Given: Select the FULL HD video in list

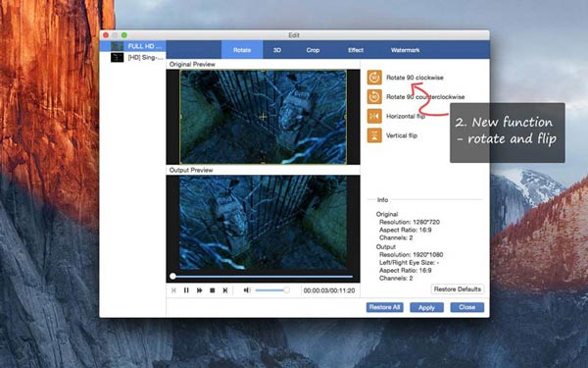Looking at the screenshot, I should tap(132, 46).
